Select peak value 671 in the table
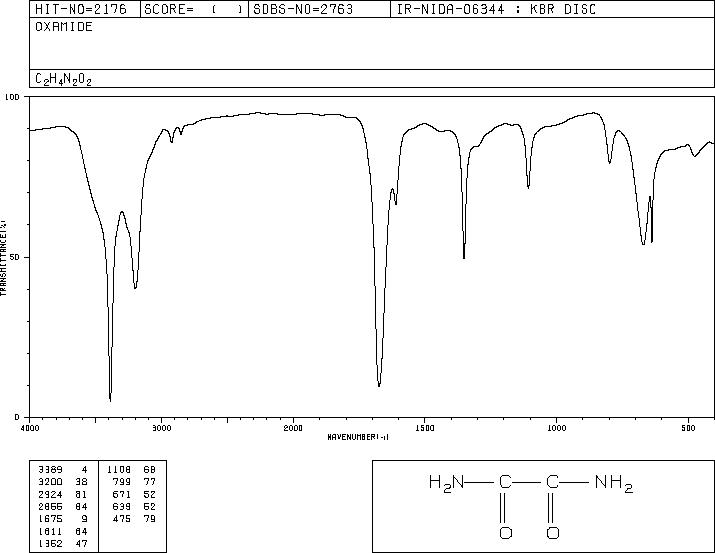Screen dimensions: 715x553 point(122,494)
